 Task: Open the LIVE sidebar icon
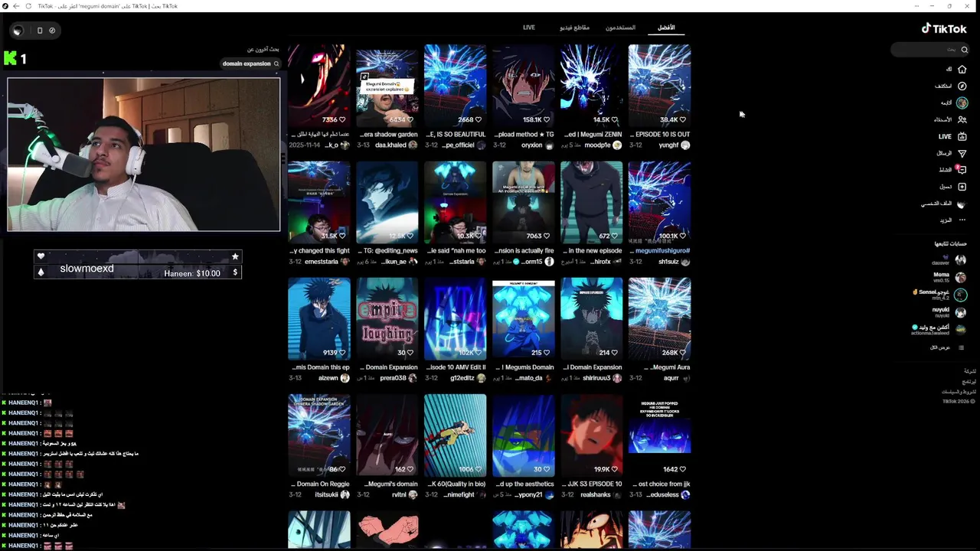point(962,136)
